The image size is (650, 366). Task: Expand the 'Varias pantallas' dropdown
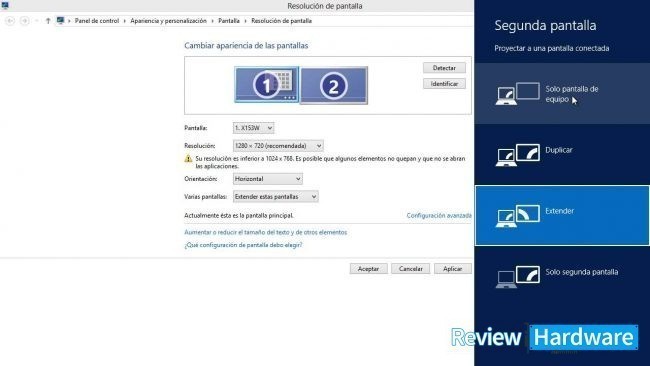pyautogui.click(x=276, y=196)
